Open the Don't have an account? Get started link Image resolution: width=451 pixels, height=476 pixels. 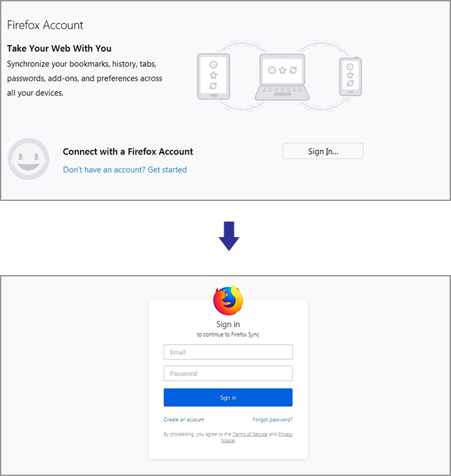[x=125, y=169]
